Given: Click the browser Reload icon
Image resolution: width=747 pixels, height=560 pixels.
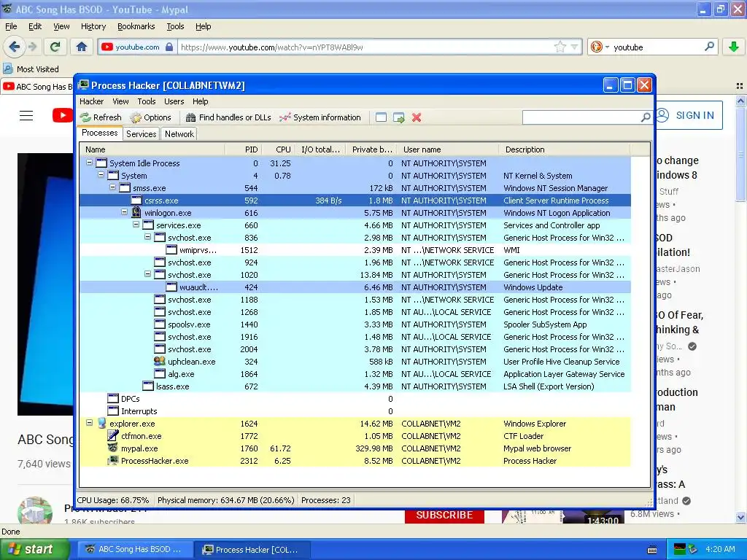Looking at the screenshot, I should (x=55, y=47).
